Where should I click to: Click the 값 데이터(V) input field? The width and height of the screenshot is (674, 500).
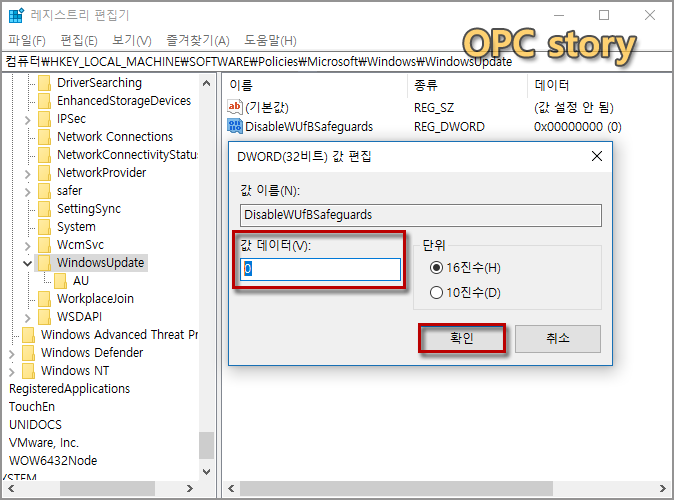tap(320, 269)
